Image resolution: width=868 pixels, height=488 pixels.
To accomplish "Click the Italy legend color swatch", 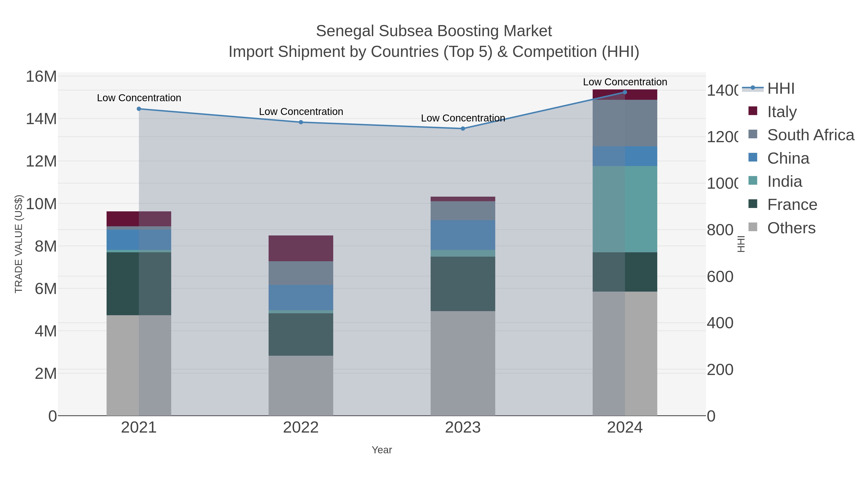I will click(753, 111).
